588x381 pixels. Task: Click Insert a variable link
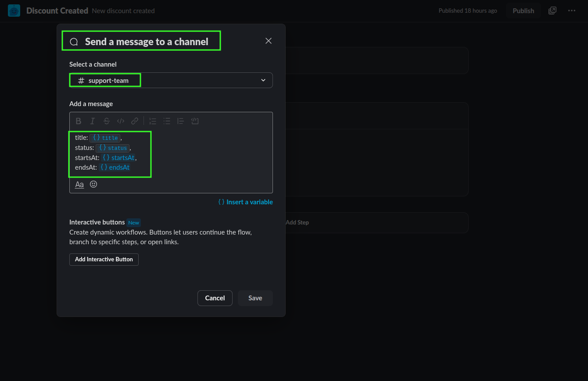pyautogui.click(x=246, y=202)
